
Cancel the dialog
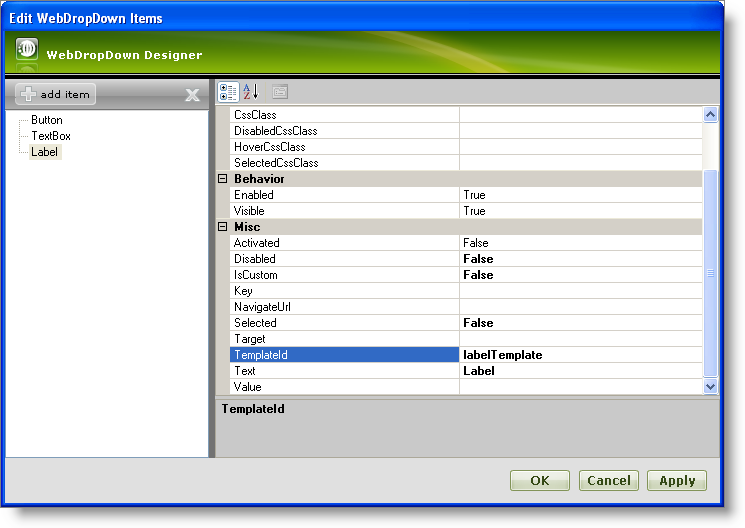pyautogui.click(x=608, y=481)
